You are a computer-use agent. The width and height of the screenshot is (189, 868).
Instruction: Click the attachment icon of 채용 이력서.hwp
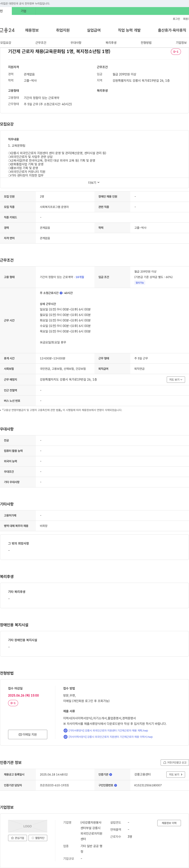66,737
